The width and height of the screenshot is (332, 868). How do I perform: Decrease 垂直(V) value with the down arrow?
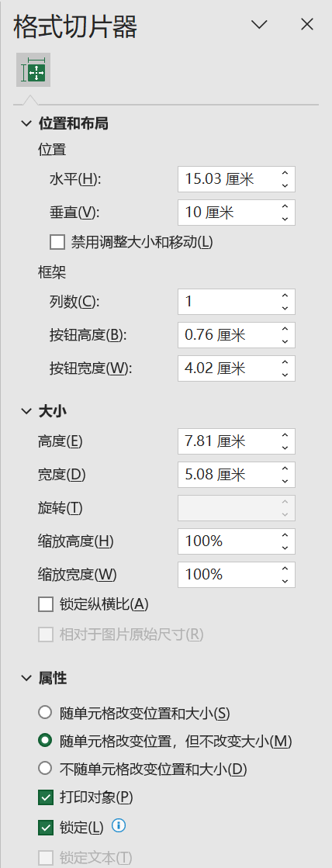coord(285,219)
